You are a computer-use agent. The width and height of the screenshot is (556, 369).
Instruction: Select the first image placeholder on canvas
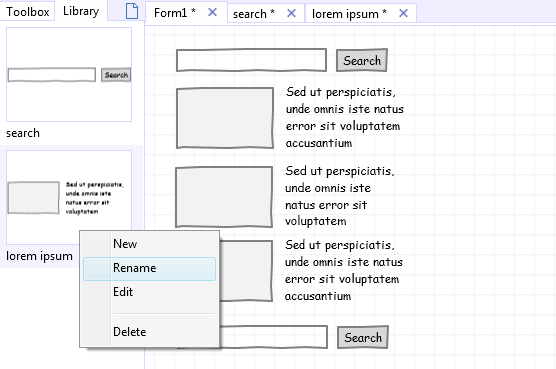pos(225,118)
